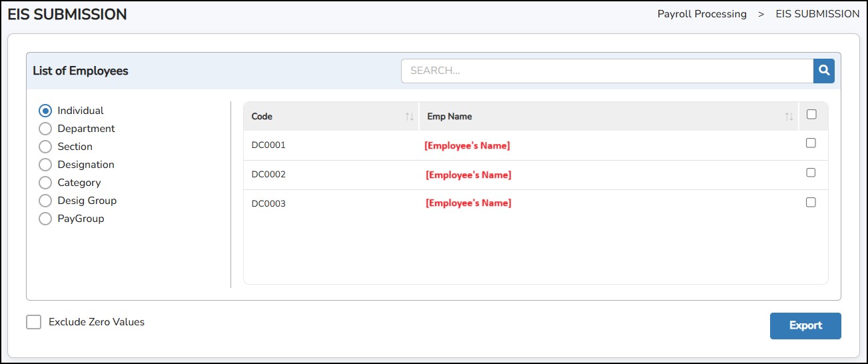
Task: Click inside the SEARCH input field
Action: tap(606, 70)
